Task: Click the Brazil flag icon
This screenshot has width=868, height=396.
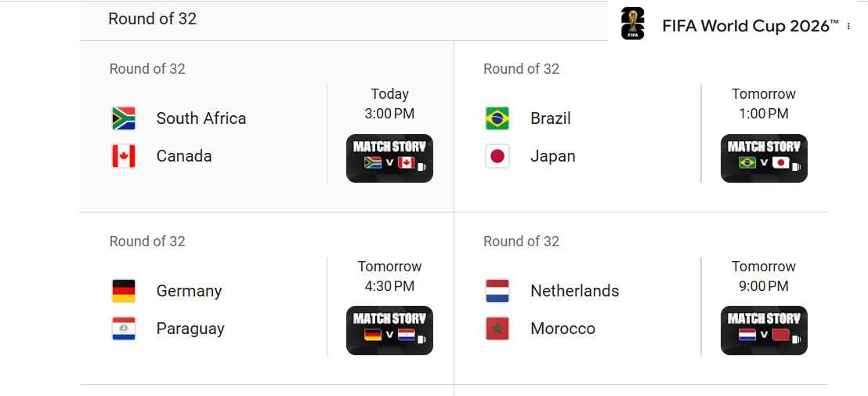Action: click(497, 118)
